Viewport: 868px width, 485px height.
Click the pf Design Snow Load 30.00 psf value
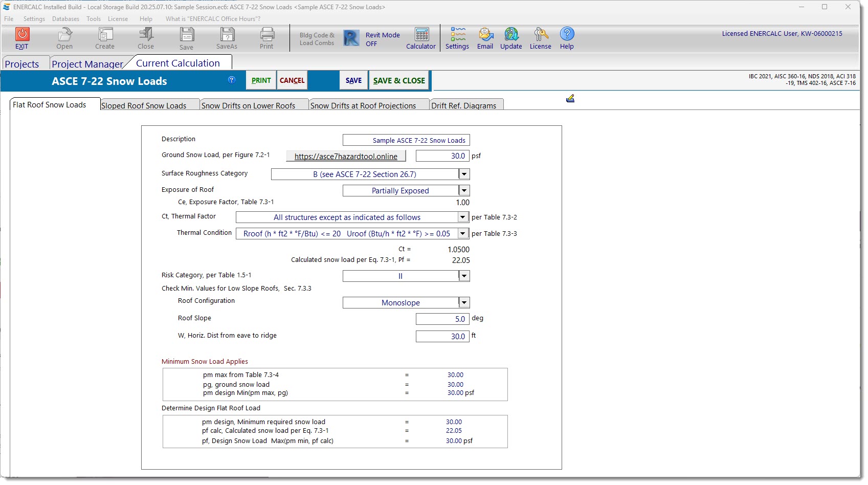[x=459, y=441]
